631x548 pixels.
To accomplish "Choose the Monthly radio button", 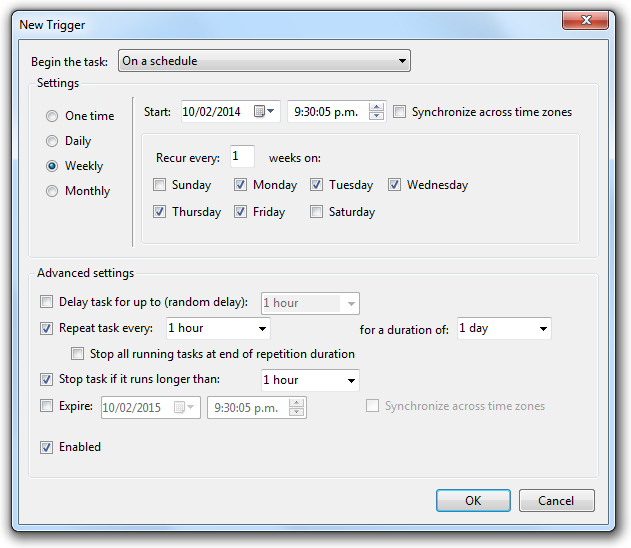I will click(x=52, y=191).
